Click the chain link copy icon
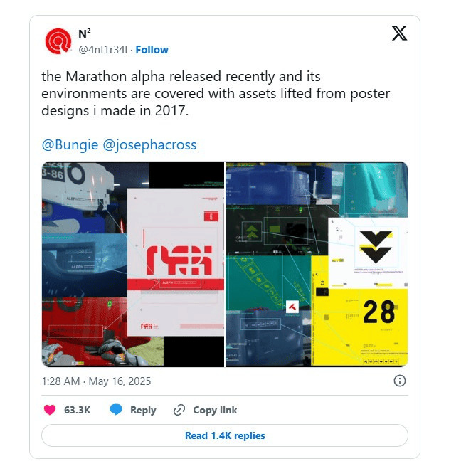Screen dimensions: 466x476 179,410
